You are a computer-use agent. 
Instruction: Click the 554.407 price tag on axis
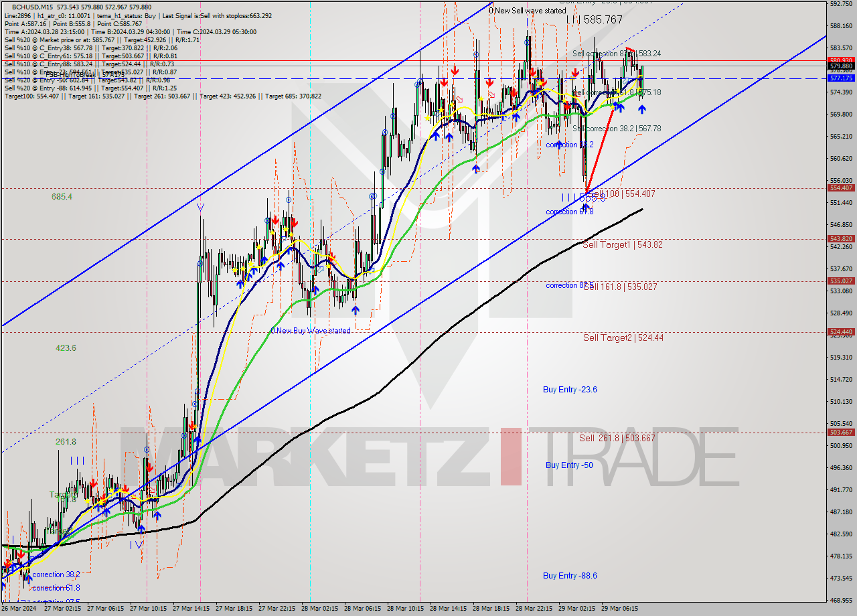841,187
